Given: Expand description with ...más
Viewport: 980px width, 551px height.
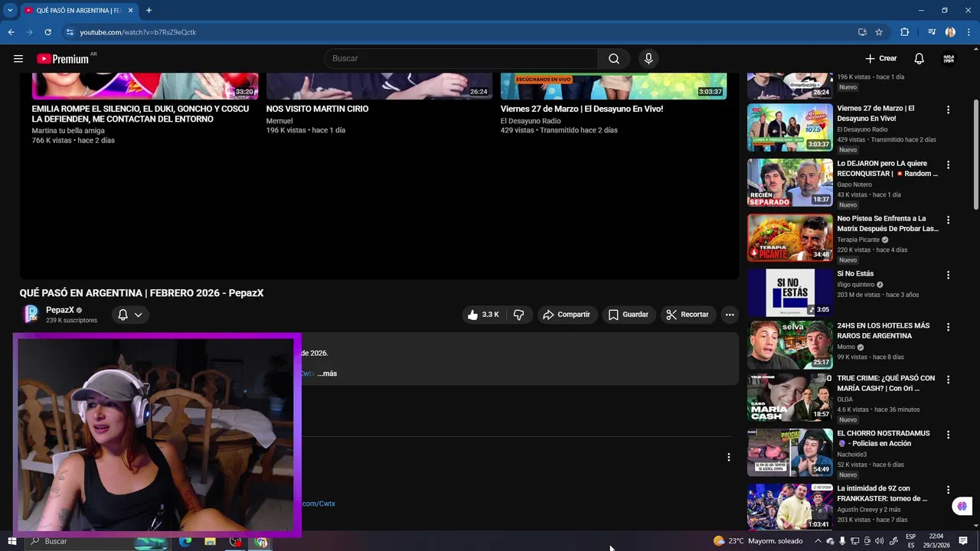Looking at the screenshot, I should pyautogui.click(x=327, y=373).
